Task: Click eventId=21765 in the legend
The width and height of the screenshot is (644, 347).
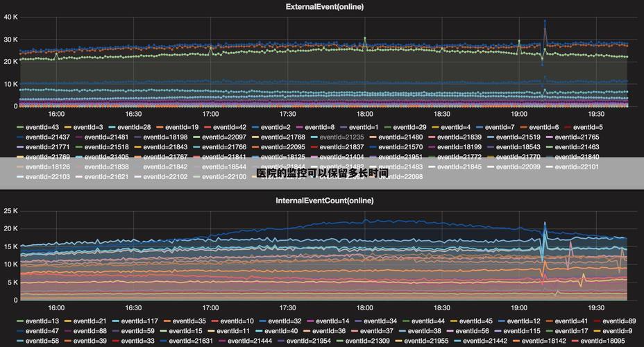Action: (x=577, y=137)
